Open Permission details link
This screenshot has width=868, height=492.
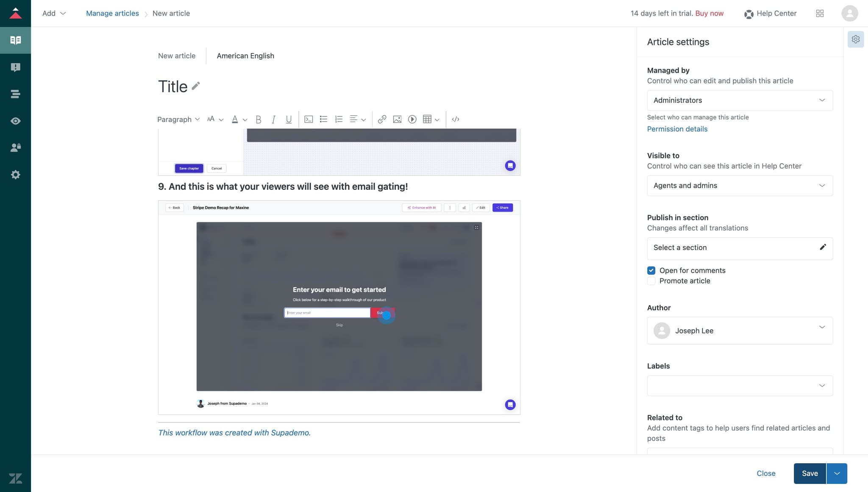coord(677,129)
